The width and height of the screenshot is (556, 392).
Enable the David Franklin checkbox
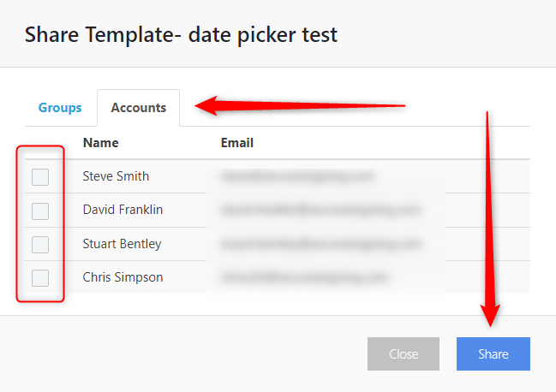[x=40, y=211]
